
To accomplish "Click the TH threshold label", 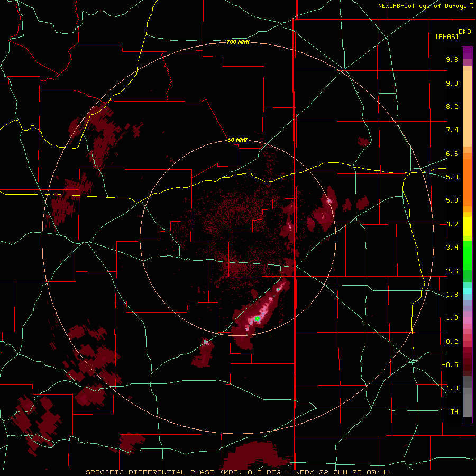I will pyautogui.click(x=454, y=412).
